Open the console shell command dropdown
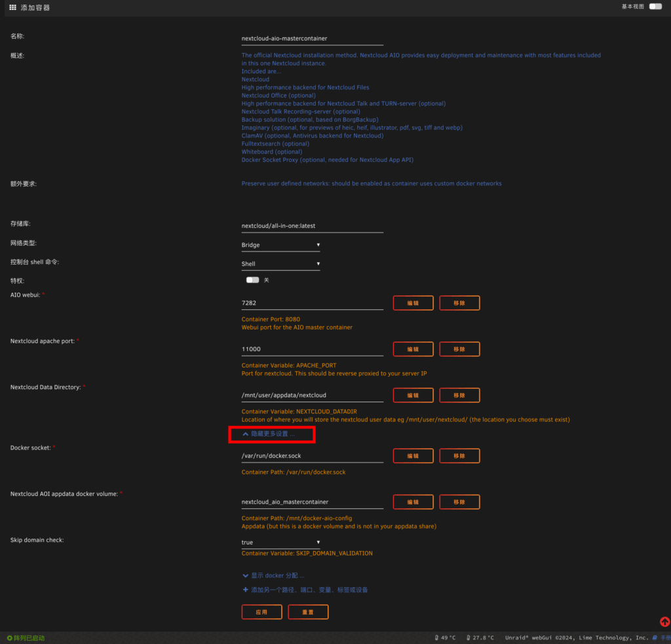Viewport: 671px width, 644px height. (280, 264)
